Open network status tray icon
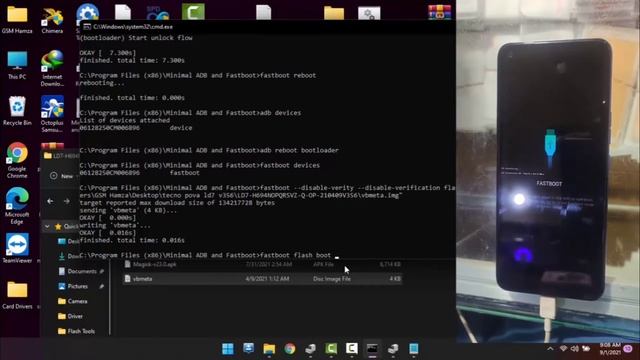This screenshot has height=360, width=640. coord(564,349)
